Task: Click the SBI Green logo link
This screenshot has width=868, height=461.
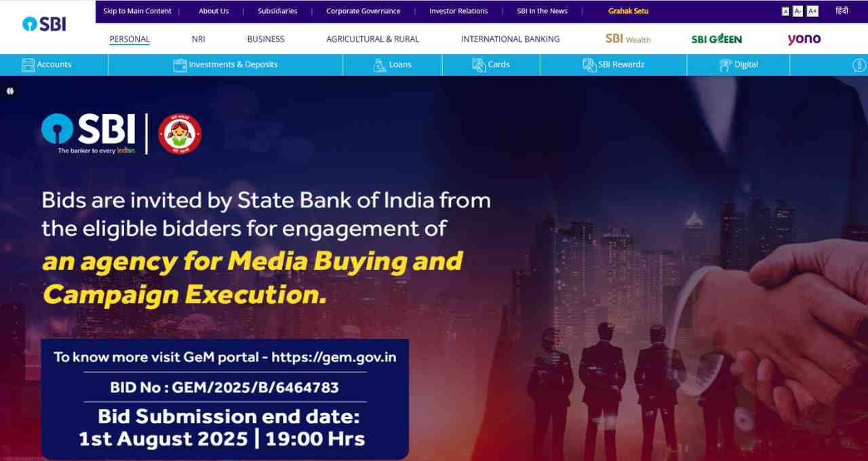Action: tap(717, 39)
